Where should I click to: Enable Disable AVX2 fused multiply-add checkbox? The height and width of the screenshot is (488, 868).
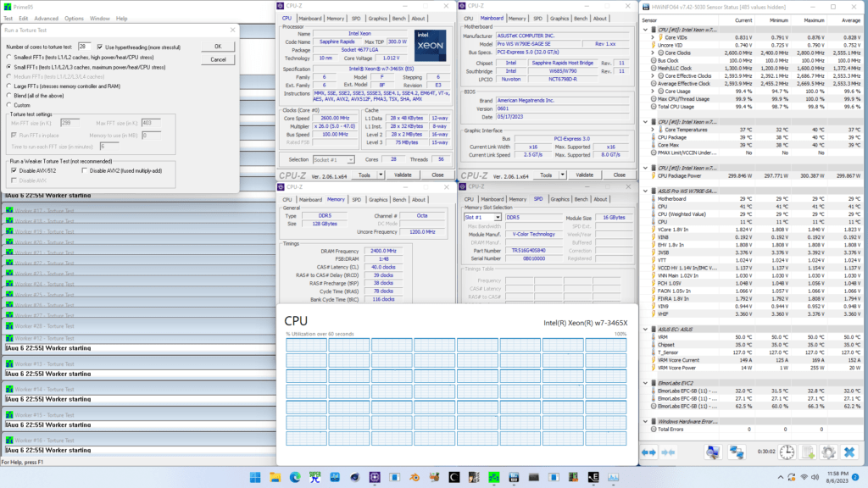click(x=84, y=170)
